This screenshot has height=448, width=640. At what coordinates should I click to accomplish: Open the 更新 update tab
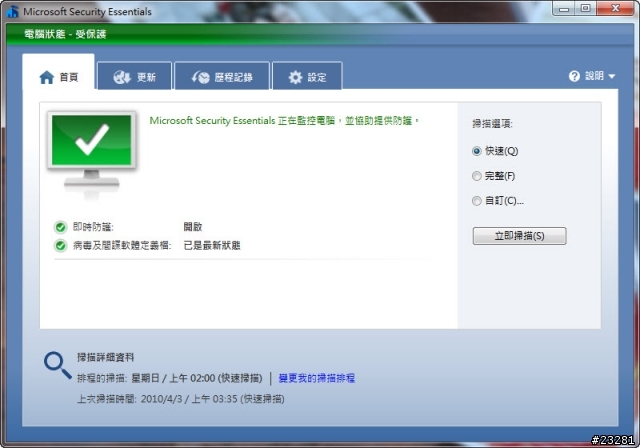(x=134, y=76)
